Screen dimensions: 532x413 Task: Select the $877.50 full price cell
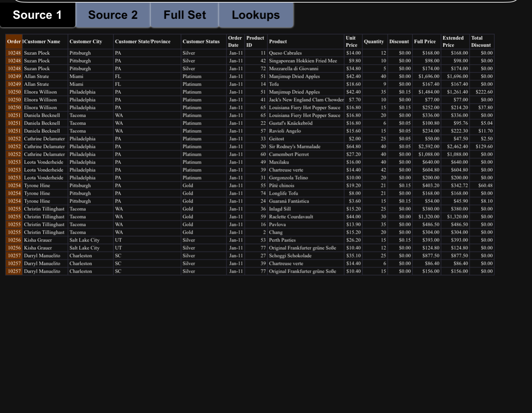(427, 256)
